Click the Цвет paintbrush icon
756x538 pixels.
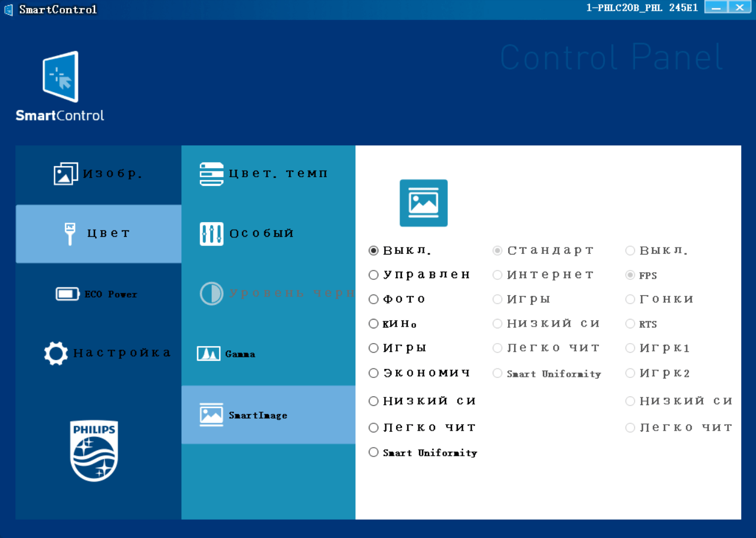tap(70, 234)
